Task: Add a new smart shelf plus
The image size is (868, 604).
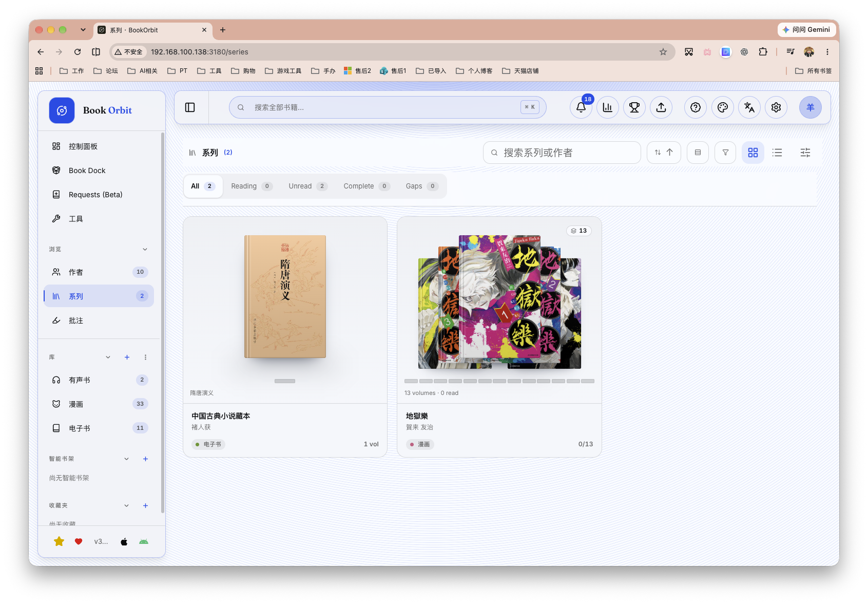Action: [x=145, y=459]
